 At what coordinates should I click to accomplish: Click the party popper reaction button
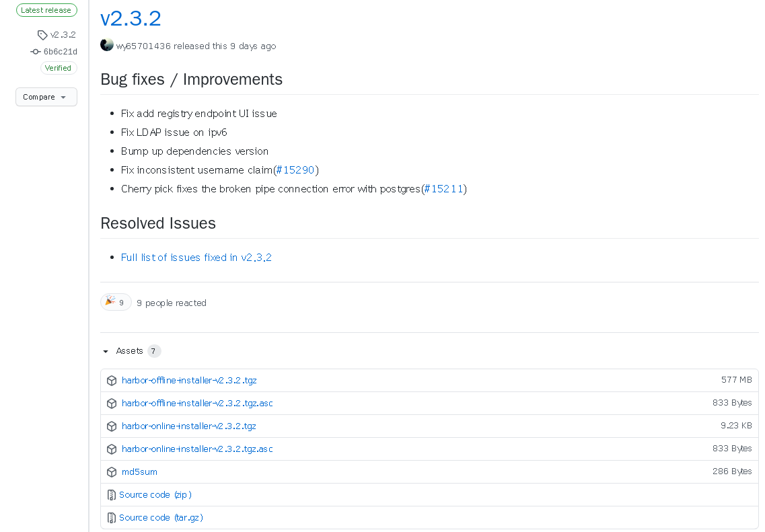click(x=116, y=303)
